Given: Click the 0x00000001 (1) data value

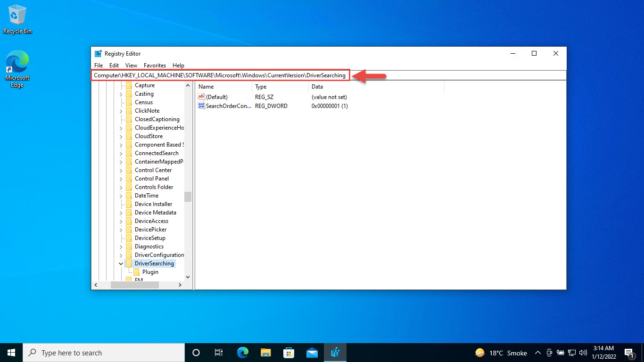Looking at the screenshot, I should tap(330, 106).
